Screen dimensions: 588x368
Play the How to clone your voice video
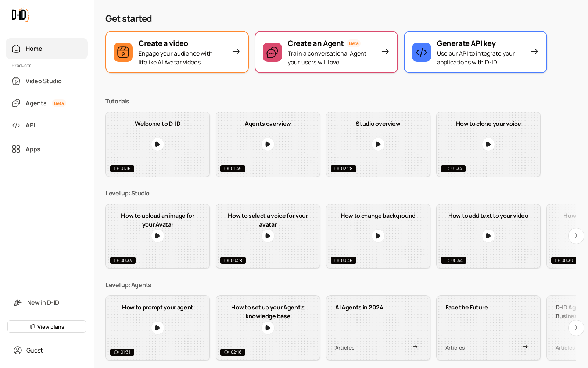click(x=488, y=144)
